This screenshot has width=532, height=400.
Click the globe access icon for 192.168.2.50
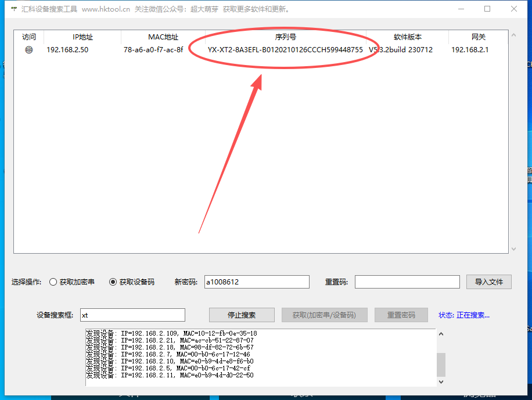pyautogui.click(x=29, y=49)
